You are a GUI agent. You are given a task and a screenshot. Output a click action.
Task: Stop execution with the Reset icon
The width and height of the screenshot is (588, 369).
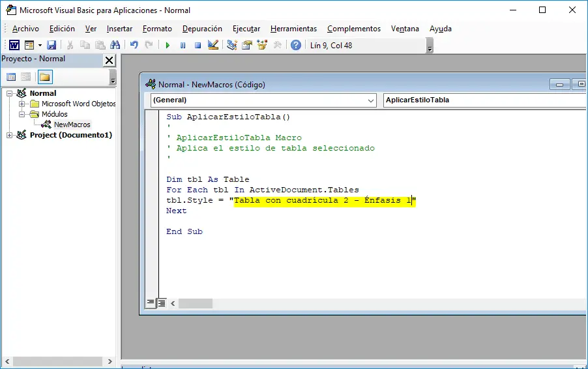click(198, 46)
